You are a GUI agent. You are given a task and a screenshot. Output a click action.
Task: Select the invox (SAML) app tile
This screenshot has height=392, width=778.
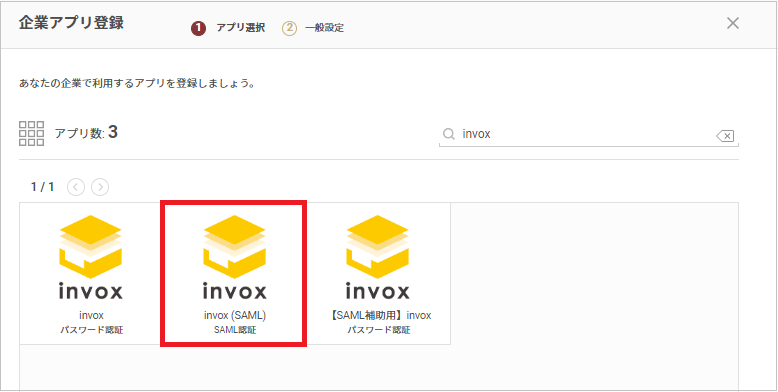(234, 273)
